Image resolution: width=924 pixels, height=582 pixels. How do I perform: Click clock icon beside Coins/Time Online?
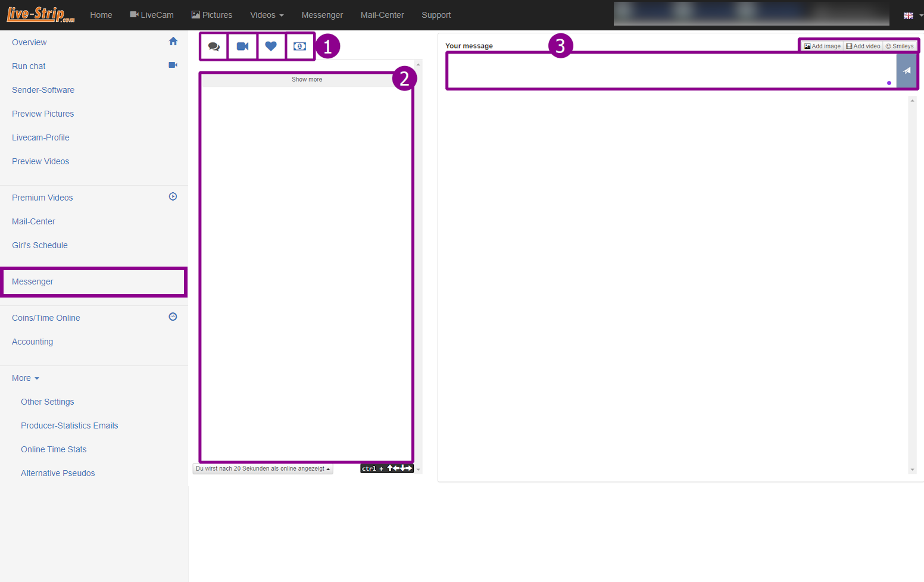click(173, 317)
